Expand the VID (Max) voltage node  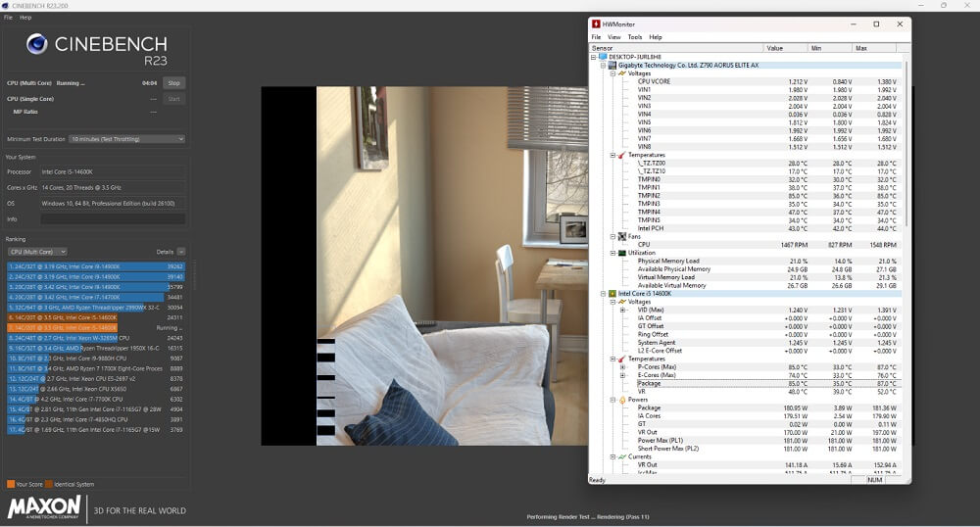pyautogui.click(x=622, y=310)
